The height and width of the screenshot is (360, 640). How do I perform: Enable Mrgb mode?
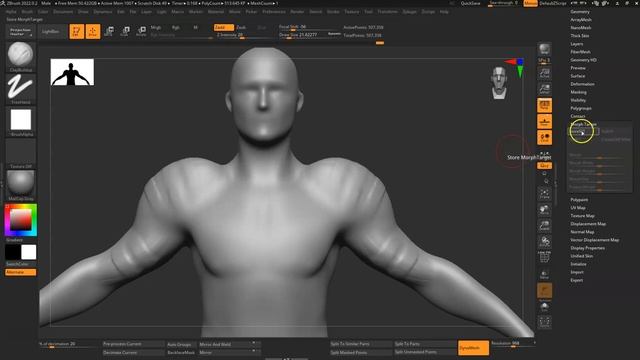156,27
